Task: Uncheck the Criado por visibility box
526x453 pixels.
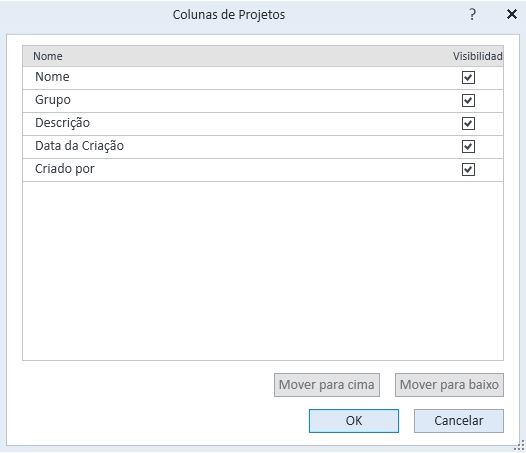Action: (x=468, y=169)
